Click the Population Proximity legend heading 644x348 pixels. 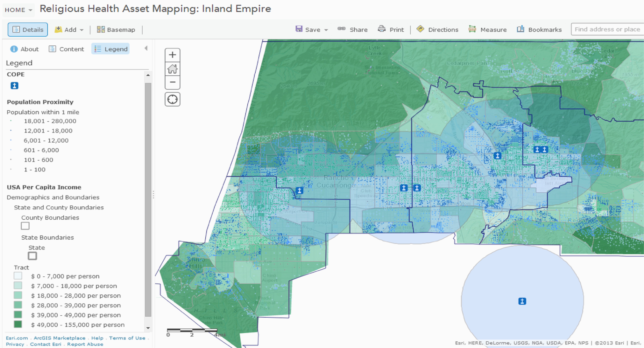[40, 102]
